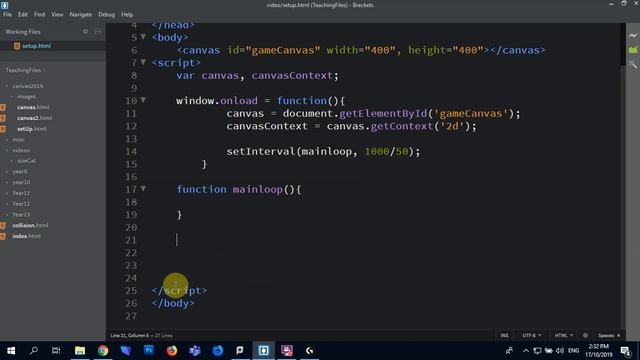The image size is (640, 360).
Task: Open Photoshop from the taskbar
Action: (149, 351)
